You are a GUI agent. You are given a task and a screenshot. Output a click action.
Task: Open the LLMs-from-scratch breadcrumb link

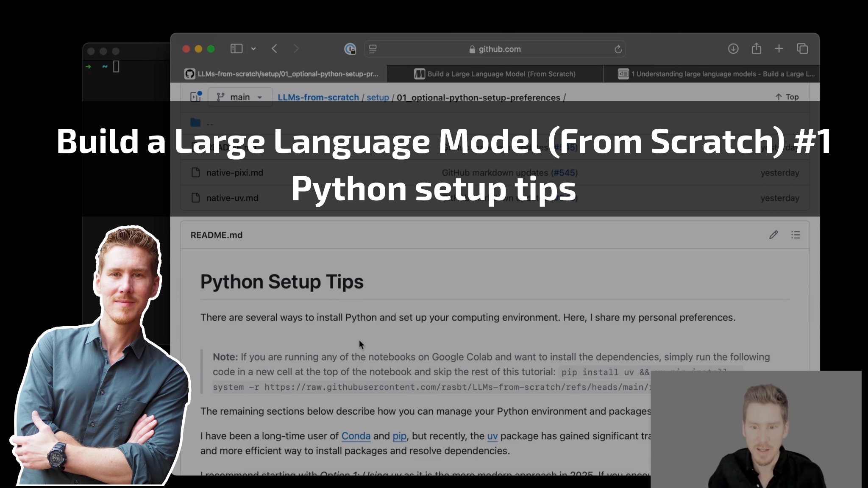click(318, 97)
